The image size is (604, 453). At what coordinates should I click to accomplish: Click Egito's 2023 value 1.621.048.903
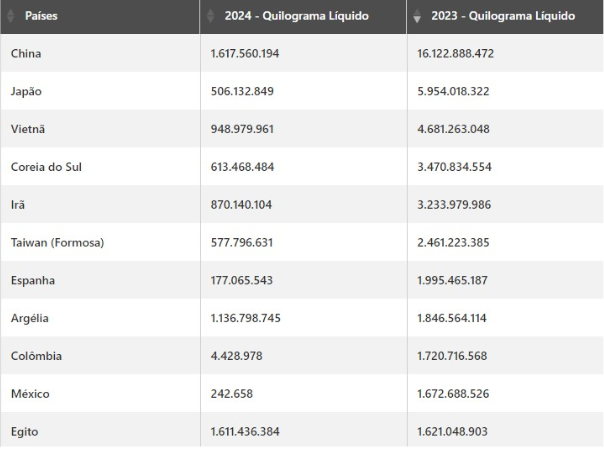pos(453,432)
